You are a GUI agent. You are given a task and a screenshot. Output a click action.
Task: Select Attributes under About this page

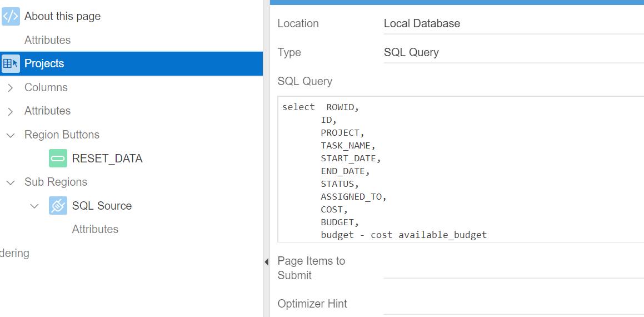[48, 40]
